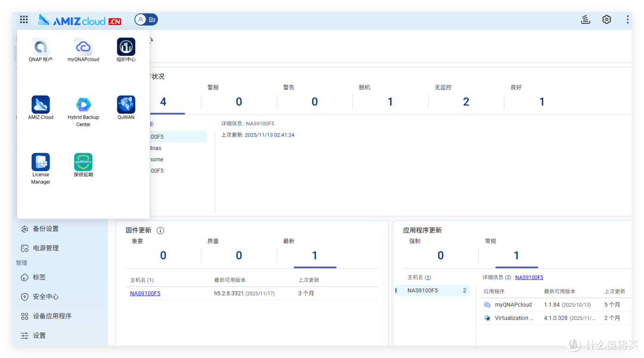The image size is (644, 358).
Task: Click the 标签 tag sidebar icon
Action: pos(24,278)
